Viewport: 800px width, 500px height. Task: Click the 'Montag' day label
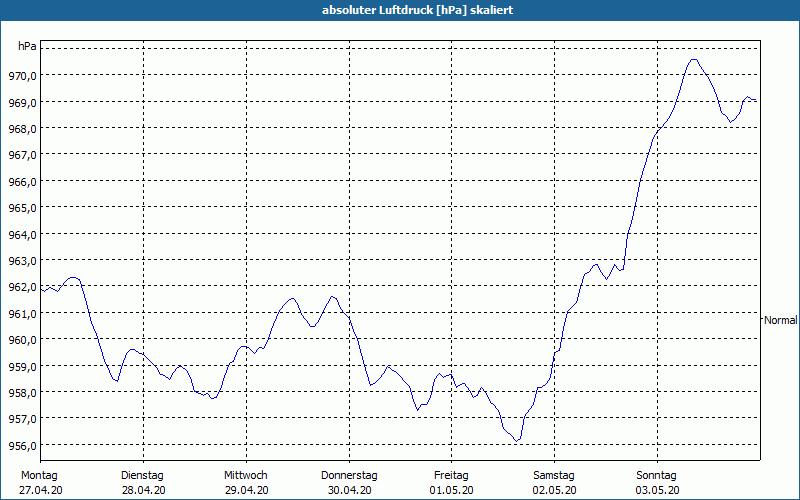39,476
